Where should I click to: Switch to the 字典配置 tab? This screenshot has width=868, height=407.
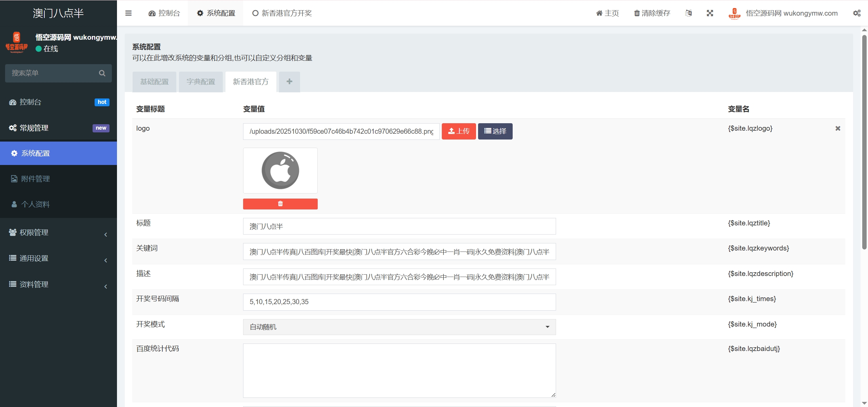[x=201, y=82]
